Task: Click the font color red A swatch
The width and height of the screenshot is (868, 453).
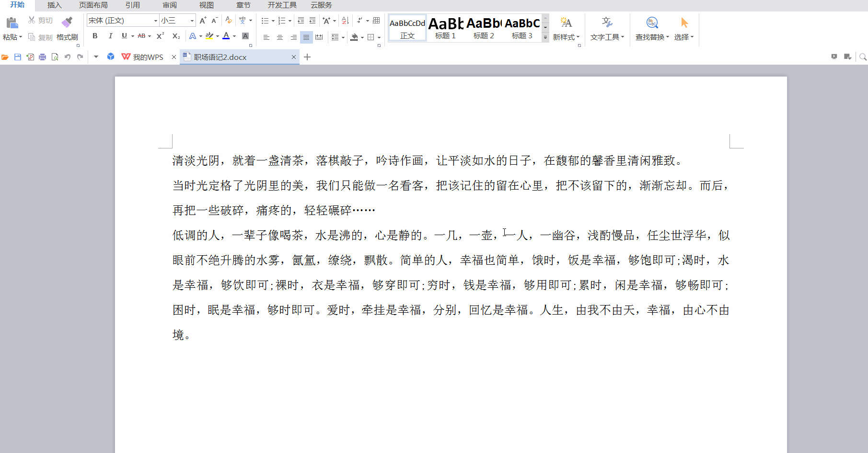Action: [226, 36]
